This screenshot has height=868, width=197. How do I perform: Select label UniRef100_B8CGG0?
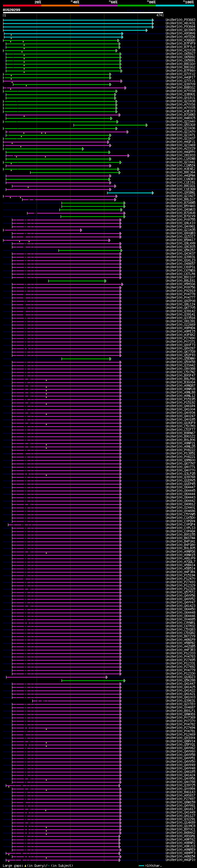(180, 64)
